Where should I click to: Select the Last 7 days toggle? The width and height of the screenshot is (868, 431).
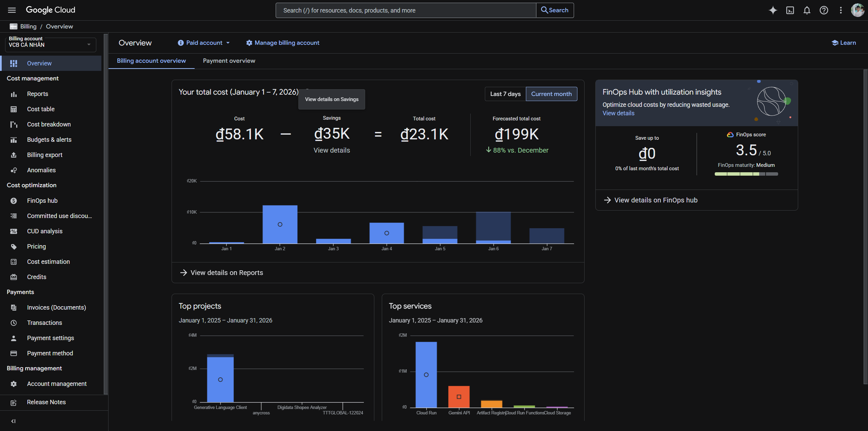coord(505,94)
